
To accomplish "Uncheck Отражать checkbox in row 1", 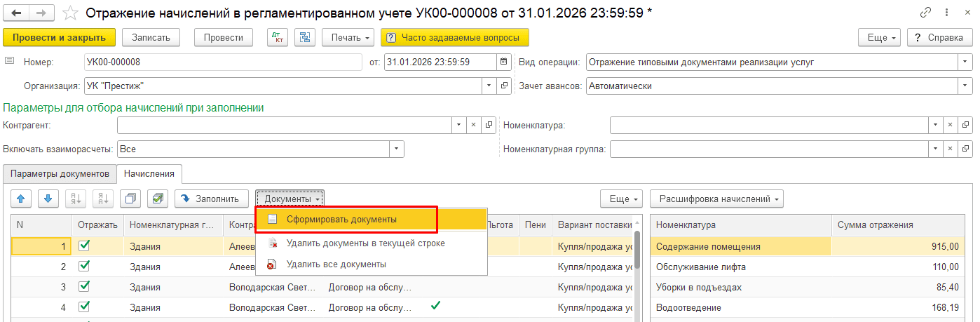I will pos(85,246).
